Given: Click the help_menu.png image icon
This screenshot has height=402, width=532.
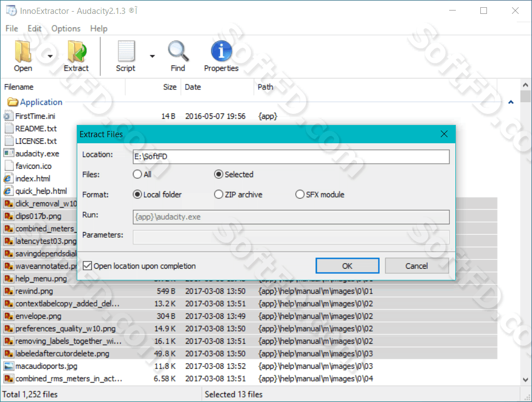Looking at the screenshot, I should pos(8,279).
